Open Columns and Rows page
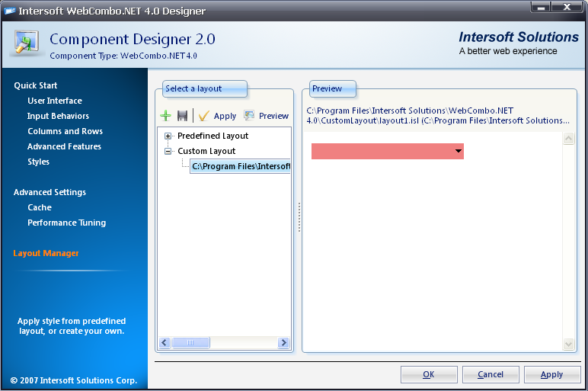The height and width of the screenshot is (391, 588). tap(66, 131)
